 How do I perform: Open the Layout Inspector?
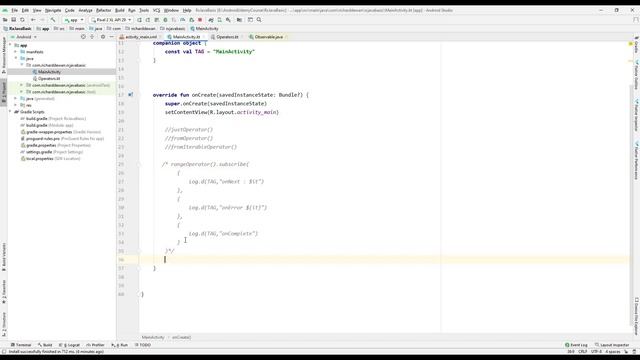point(612,345)
